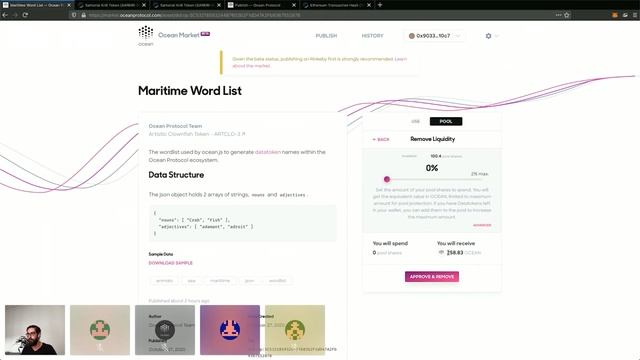Viewport: 640px width, 360px height.
Task: Click the 258.83 OCEAN receive amount
Action: [460, 253]
